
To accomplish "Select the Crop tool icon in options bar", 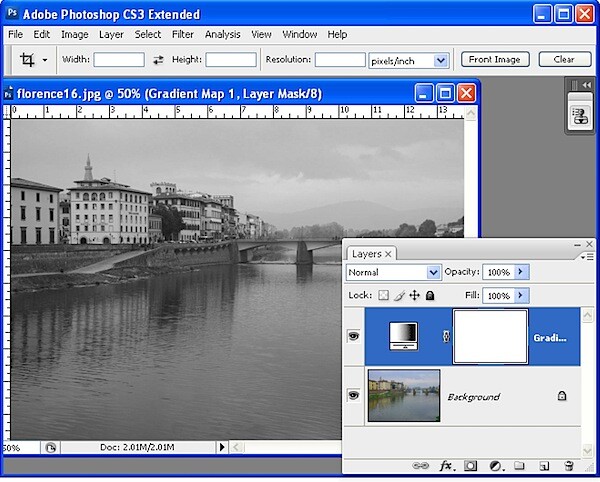I will 27,60.
